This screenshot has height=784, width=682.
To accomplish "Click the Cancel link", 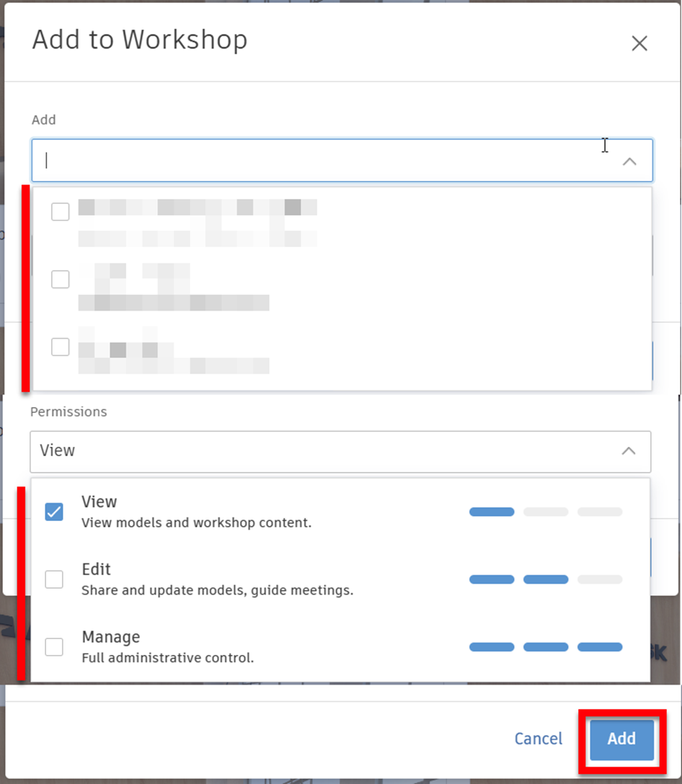I will (x=538, y=739).
